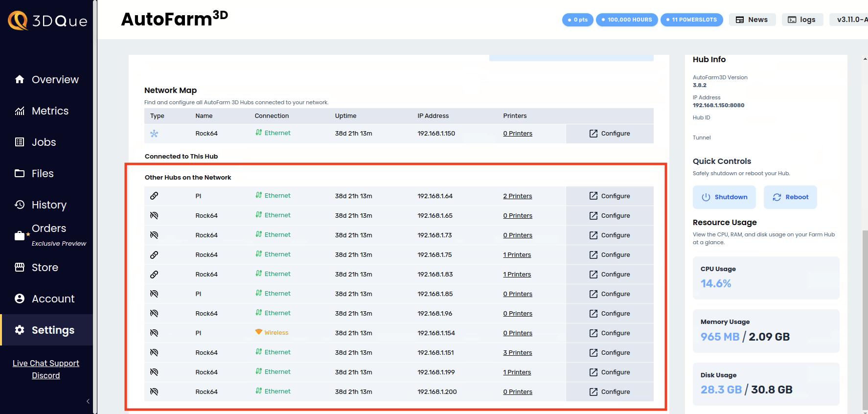Viewport: 868px width, 414px height.
Task: Reboot the hub with the Reboot button
Action: (790, 197)
